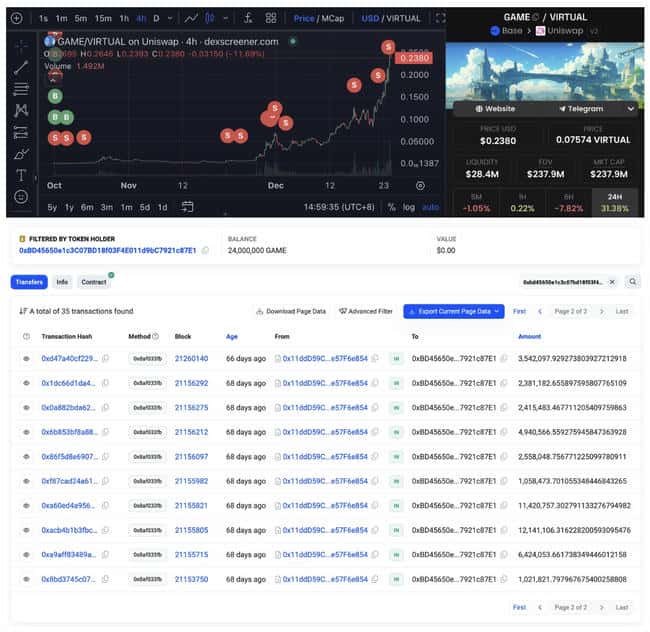Select the crosshair cursor tool
The image size is (650, 632).
[22, 46]
